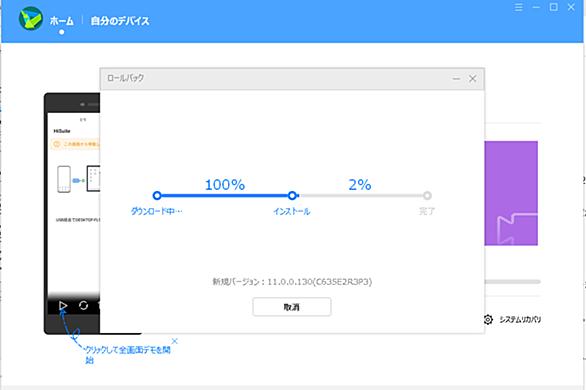This screenshot has height=390, width=586.
Task: Click the HiSuite logo icon
Action: tap(31, 18)
